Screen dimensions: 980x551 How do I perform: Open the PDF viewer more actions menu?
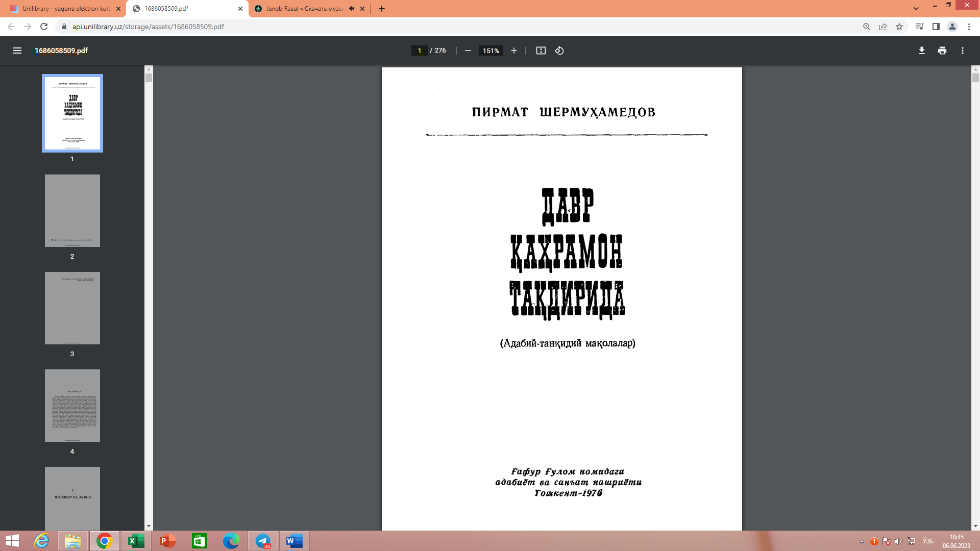pyautogui.click(x=963, y=51)
